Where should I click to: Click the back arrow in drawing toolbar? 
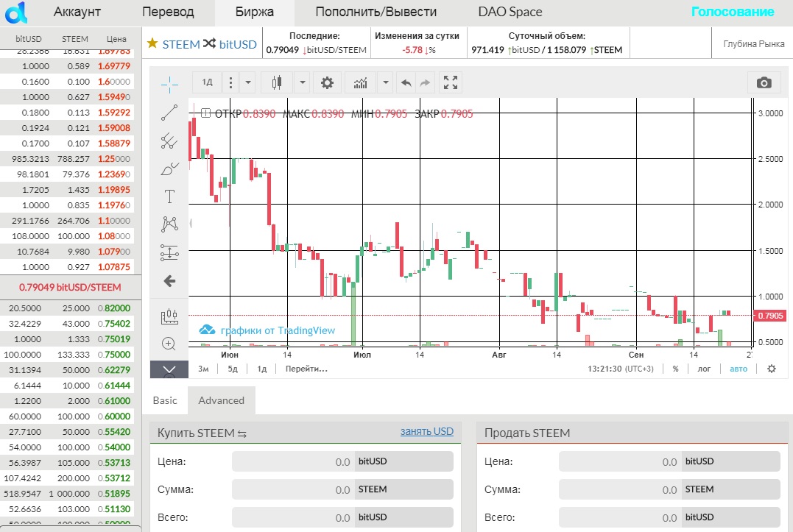tap(169, 280)
